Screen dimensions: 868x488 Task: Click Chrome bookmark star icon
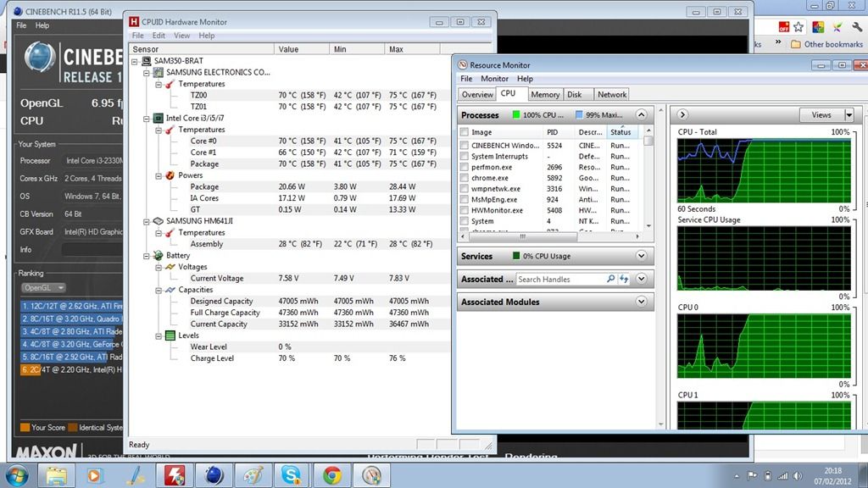(798, 26)
